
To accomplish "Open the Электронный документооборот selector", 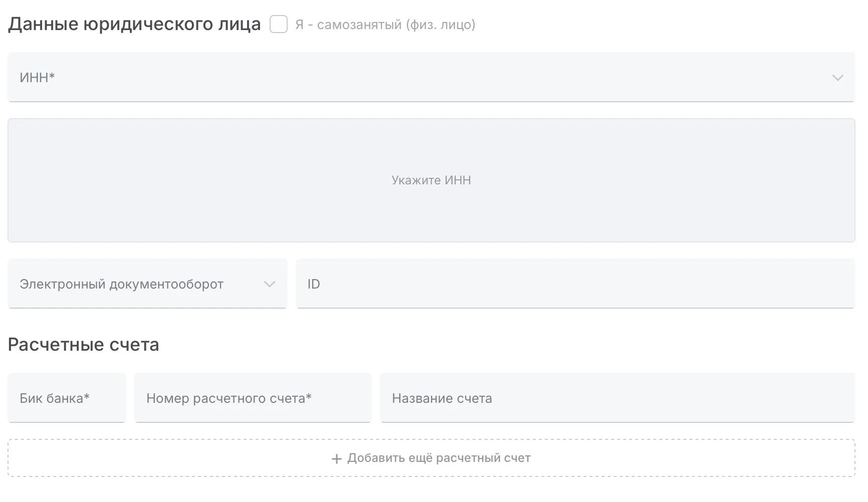I will click(147, 284).
